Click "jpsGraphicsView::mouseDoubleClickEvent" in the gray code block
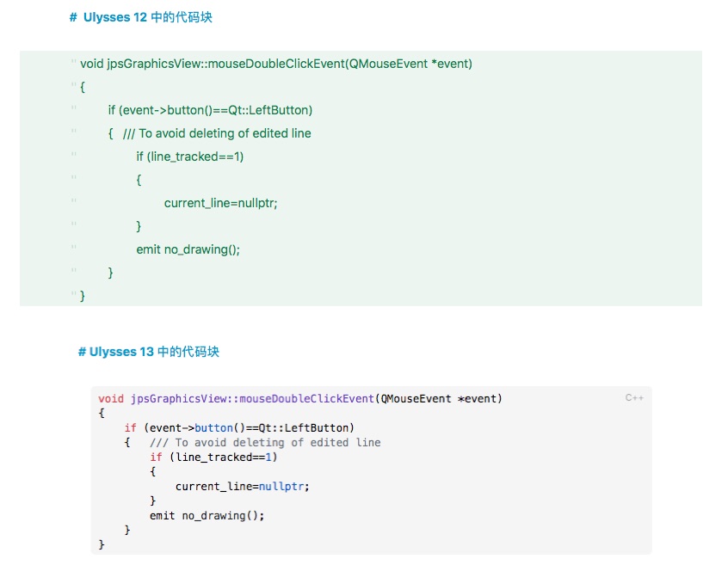The image size is (728, 565). click(x=252, y=399)
